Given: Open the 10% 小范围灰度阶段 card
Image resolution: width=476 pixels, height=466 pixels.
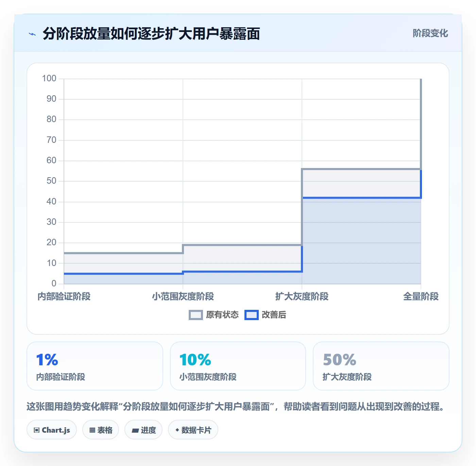Looking at the screenshot, I should [238, 366].
